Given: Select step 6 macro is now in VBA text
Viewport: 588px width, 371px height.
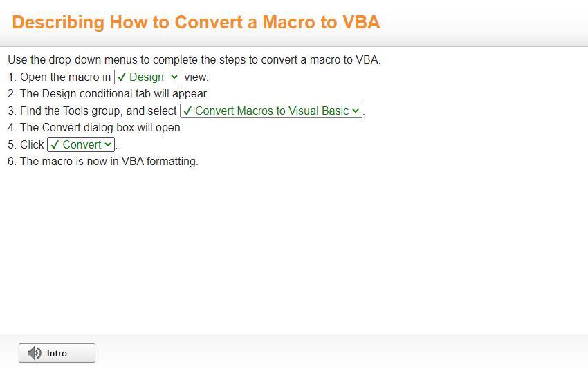Looking at the screenshot, I should click(x=109, y=161).
